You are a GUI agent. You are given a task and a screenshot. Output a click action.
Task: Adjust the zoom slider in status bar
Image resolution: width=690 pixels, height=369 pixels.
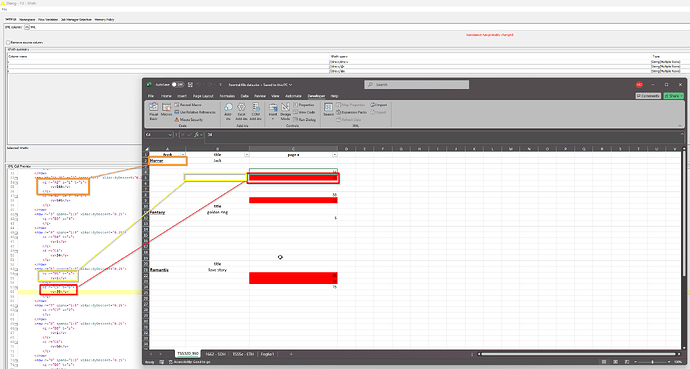coord(653,362)
